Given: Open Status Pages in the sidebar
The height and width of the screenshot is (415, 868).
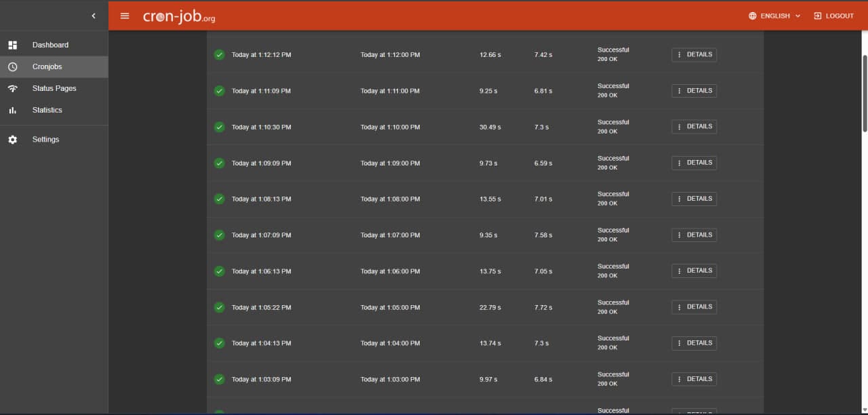Looking at the screenshot, I should (x=54, y=88).
